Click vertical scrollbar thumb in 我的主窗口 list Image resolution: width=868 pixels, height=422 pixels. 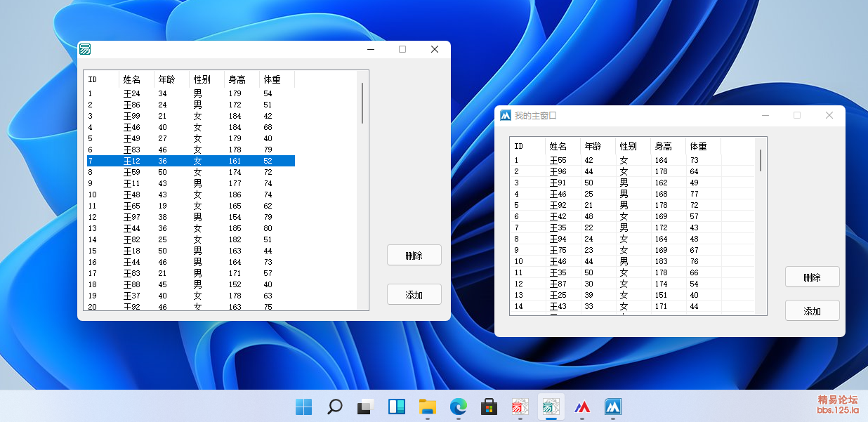coord(761,160)
